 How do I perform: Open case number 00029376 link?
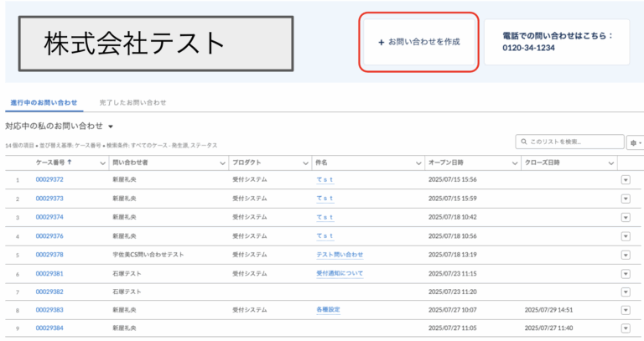click(49, 235)
